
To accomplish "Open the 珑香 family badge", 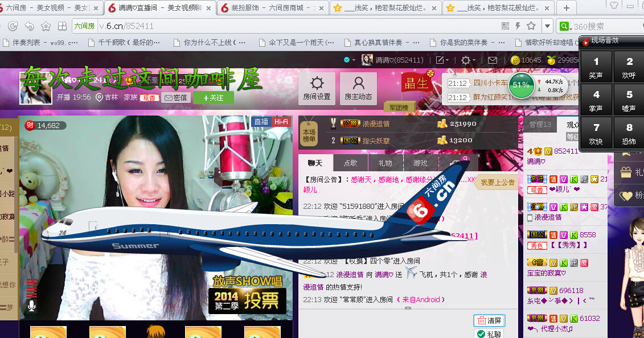I will coord(150,98).
